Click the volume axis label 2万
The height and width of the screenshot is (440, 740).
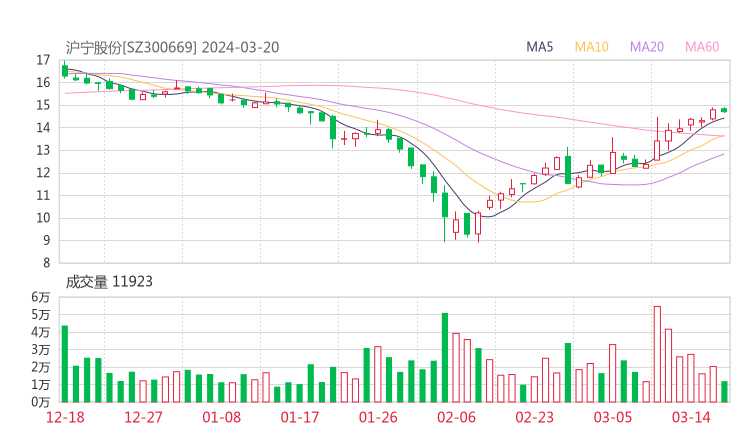[41, 367]
